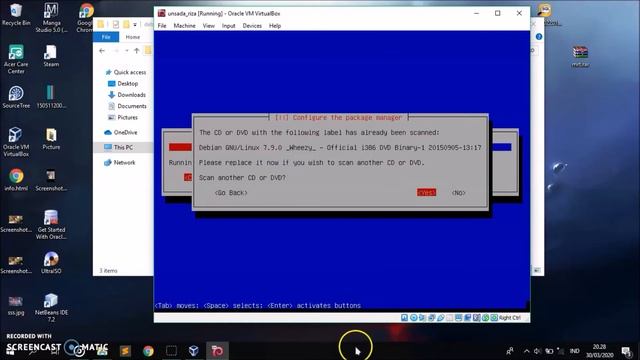Click the USB devices icon in VirtualBox status bar
The image size is (640, 360).
pos(440,318)
